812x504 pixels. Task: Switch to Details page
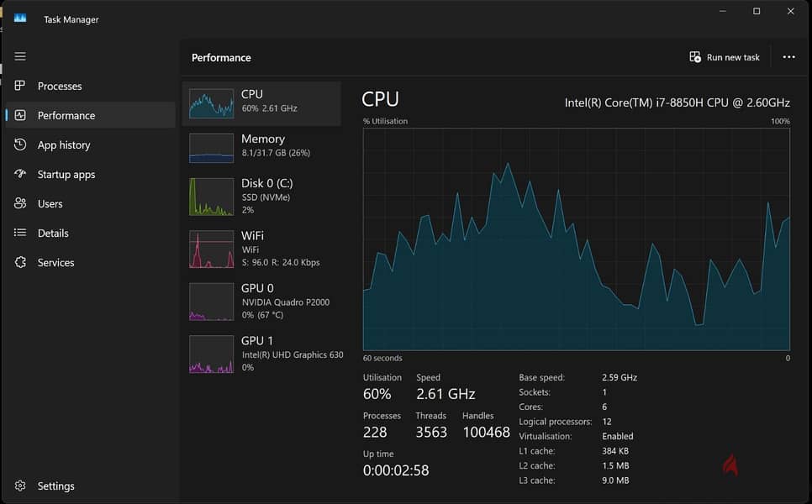(x=91, y=234)
